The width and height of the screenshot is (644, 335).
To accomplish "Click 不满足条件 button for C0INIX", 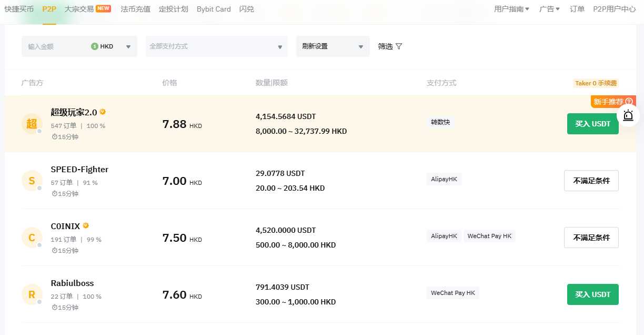I will click(591, 238).
